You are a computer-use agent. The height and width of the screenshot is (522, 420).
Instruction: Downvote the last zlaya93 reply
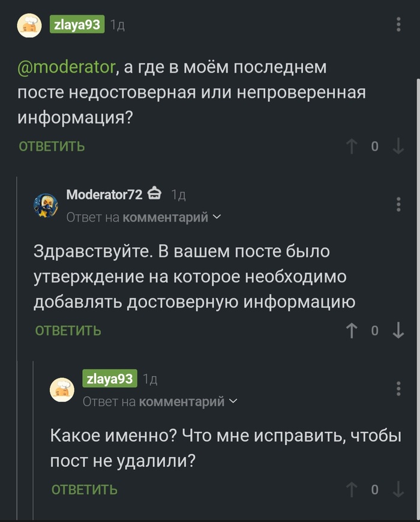tap(398, 490)
